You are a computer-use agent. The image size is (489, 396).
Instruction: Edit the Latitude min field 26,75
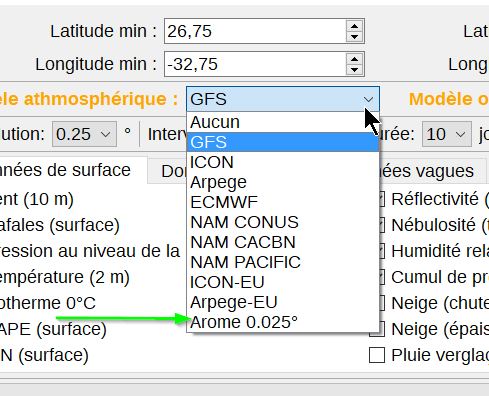[x=255, y=31]
